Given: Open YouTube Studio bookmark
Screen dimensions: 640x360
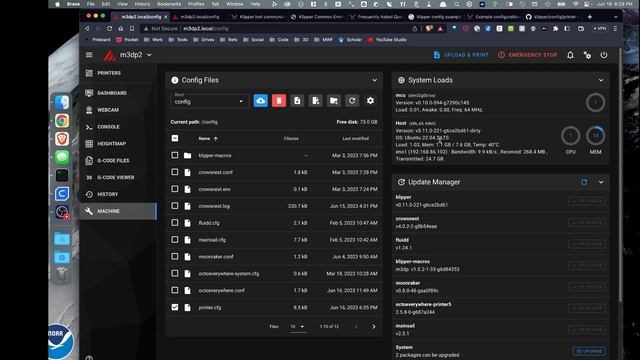Looking at the screenshot, I should [387, 40].
